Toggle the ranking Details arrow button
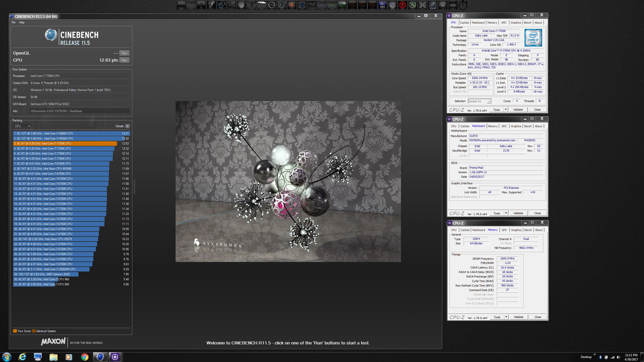644x362 pixels. (x=127, y=126)
